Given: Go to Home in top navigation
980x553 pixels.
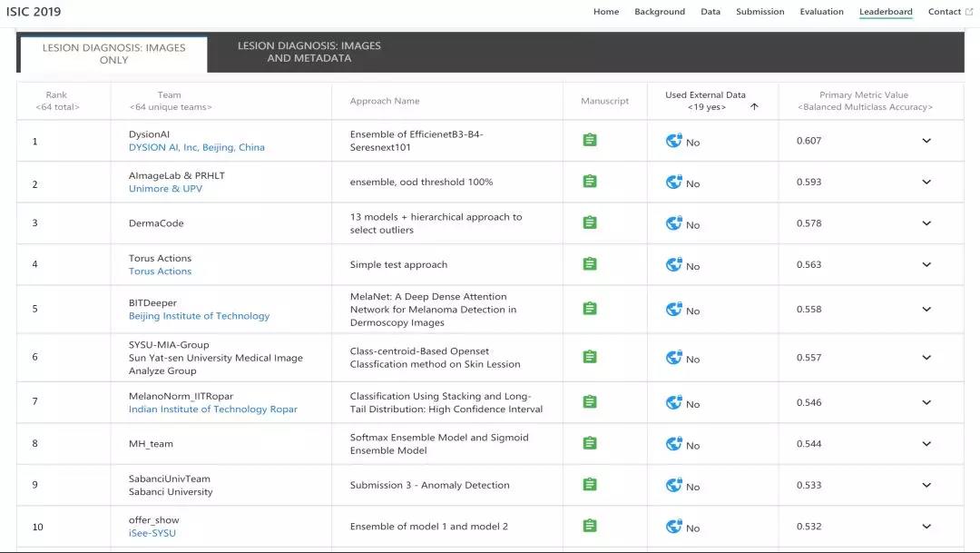Looking at the screenshot, I should click(x=606, y=12).
